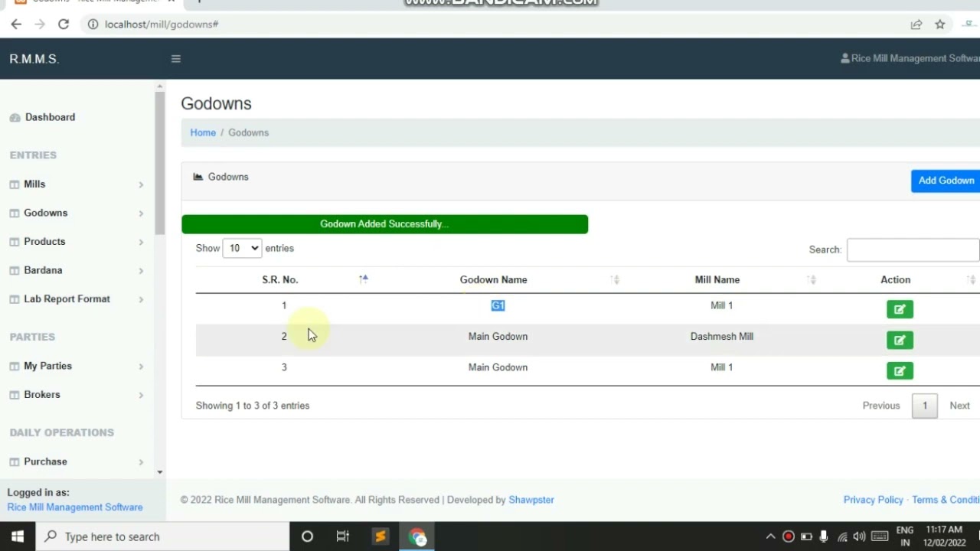Expand the Brokers sidebar menu
This screenshot has width=980, height=551.
pyautogui.click(x=141, y=396)
